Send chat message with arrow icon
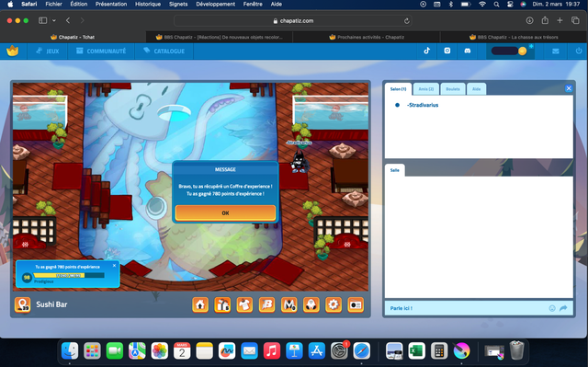Viewport: 588px width, 367px height. coord(563,308)
